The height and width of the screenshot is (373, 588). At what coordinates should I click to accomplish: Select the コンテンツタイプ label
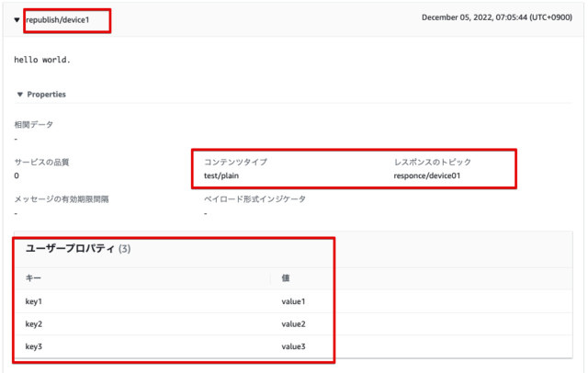[x=235, y=162]
